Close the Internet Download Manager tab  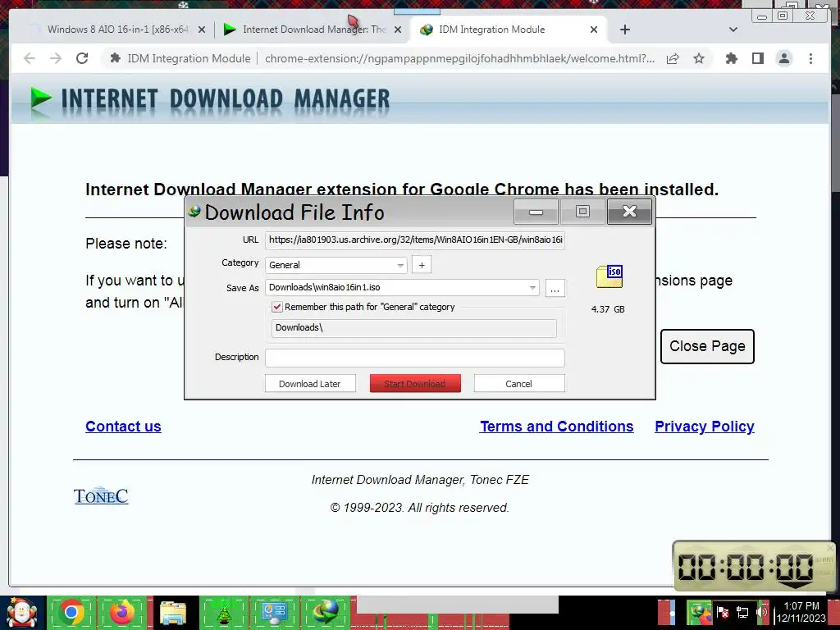398,30
